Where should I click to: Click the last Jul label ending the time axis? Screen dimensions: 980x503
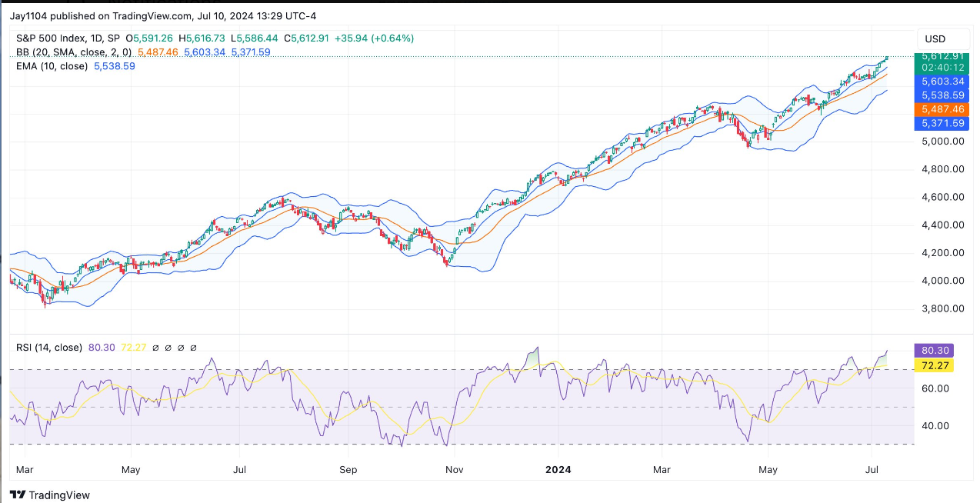872,468
